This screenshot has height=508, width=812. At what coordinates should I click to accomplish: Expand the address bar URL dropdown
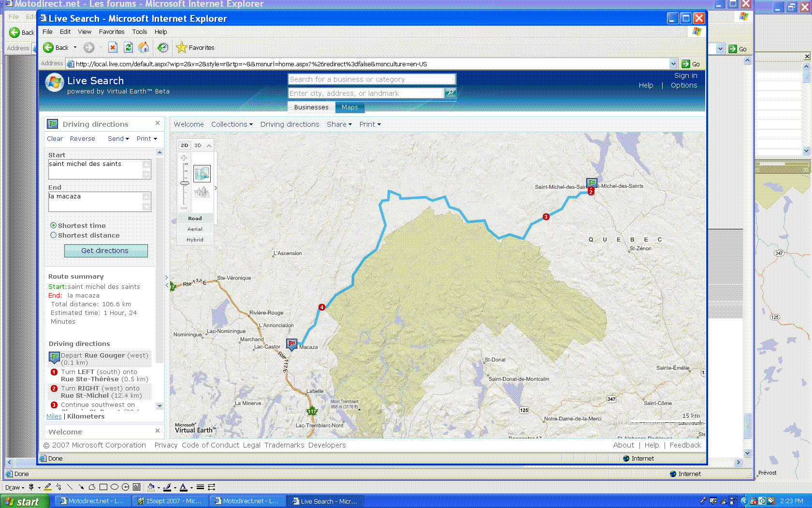point(673,64)
